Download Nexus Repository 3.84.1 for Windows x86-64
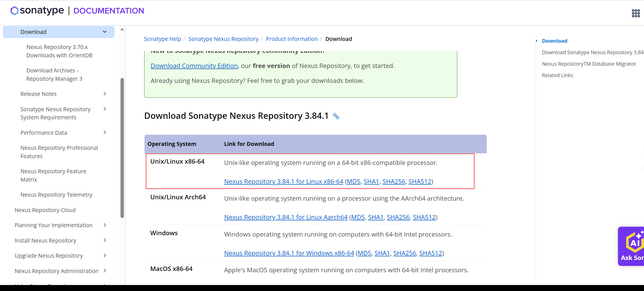The height and width of the screenshot is (291, 644). 289,253
